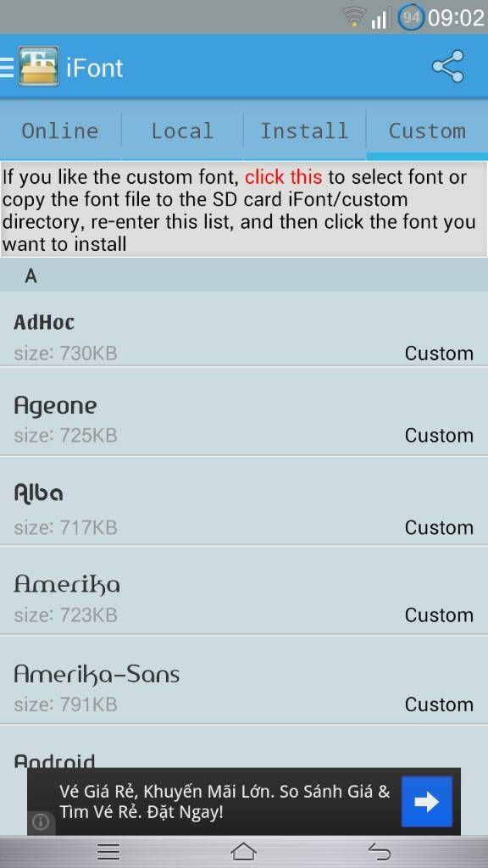Tap the ad info icon
The image size is (488, 868).
[41, 822]
